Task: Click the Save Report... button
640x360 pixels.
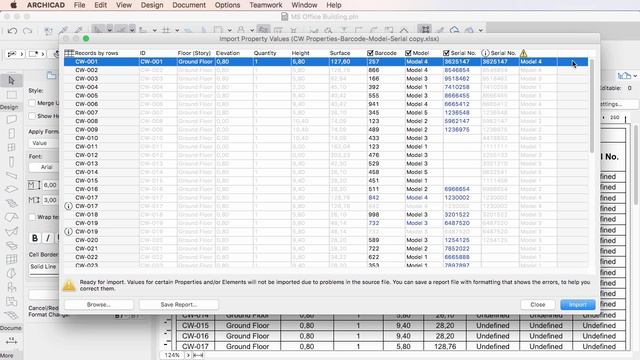Action: (178, 304)
